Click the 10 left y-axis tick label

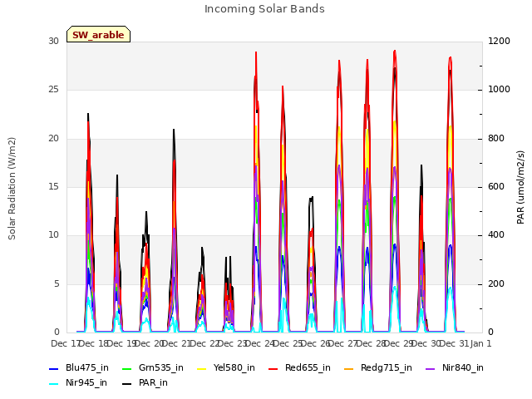[x=53, y=235]
